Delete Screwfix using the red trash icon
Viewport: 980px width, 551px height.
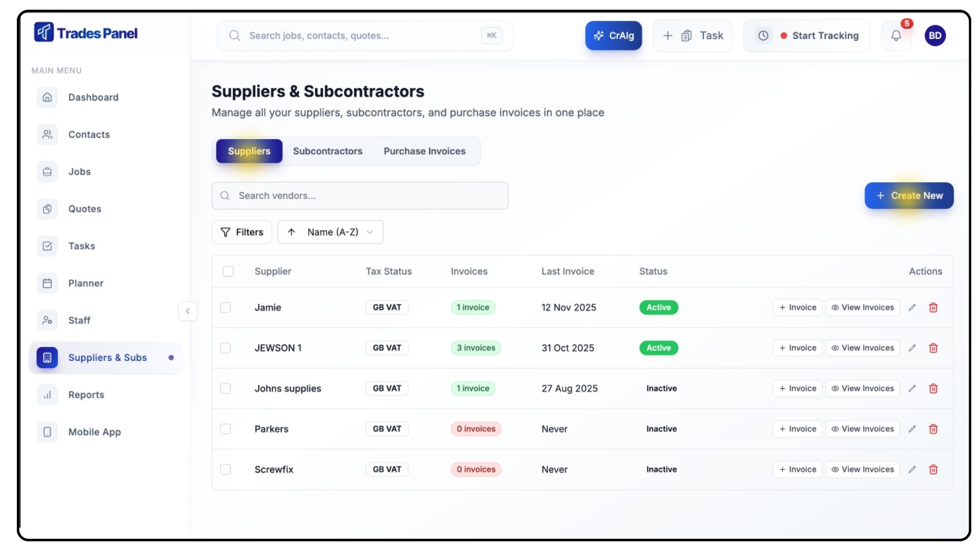pos(933,469)
